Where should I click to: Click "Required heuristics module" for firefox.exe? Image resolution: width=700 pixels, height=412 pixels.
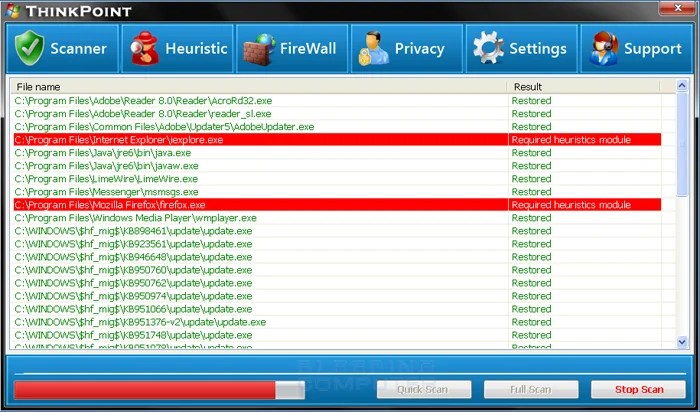pos(571,205)
